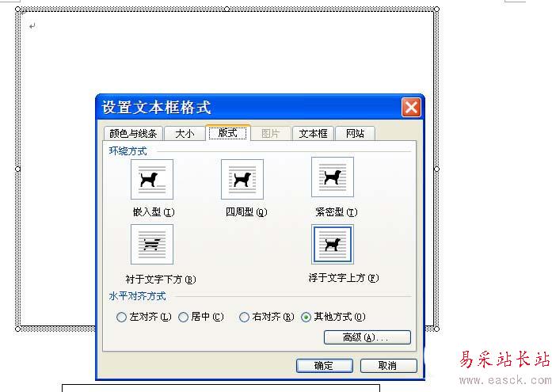Viewport: 552px width, 392px height.
Task: Close the 设置文本框格式 dialog
Action: [x=411, y=108]
